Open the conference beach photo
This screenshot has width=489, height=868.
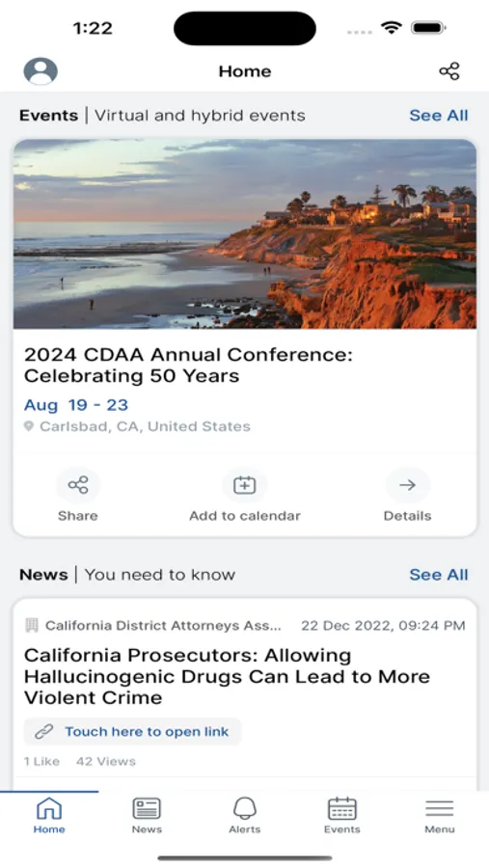tap(245, 233)
